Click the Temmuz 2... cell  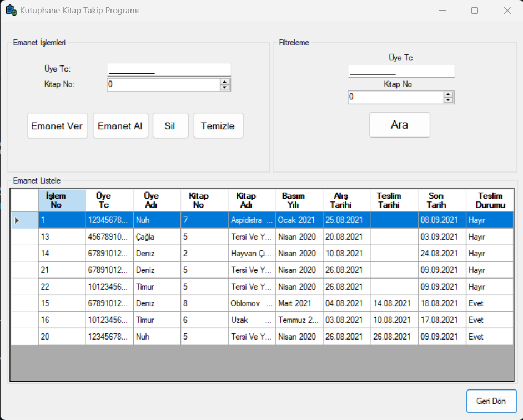(299, 320)
